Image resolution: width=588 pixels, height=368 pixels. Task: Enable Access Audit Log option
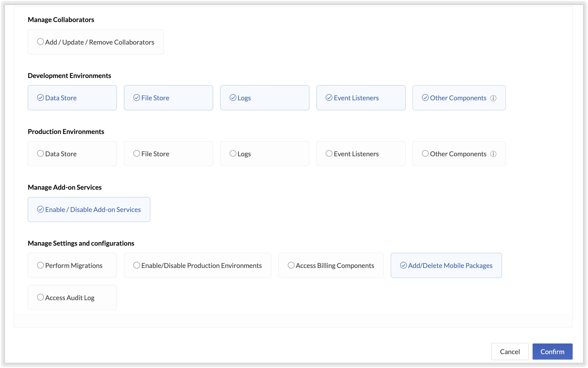40,297
